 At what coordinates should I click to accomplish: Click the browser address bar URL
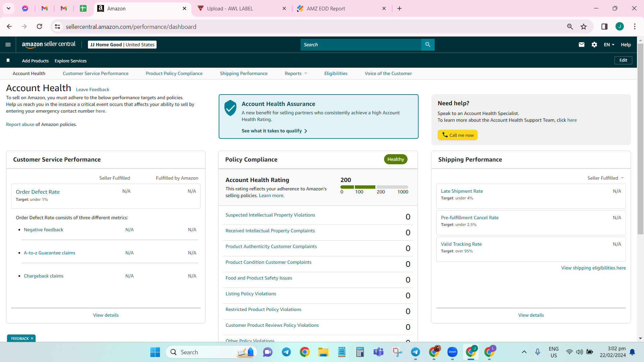131,26
